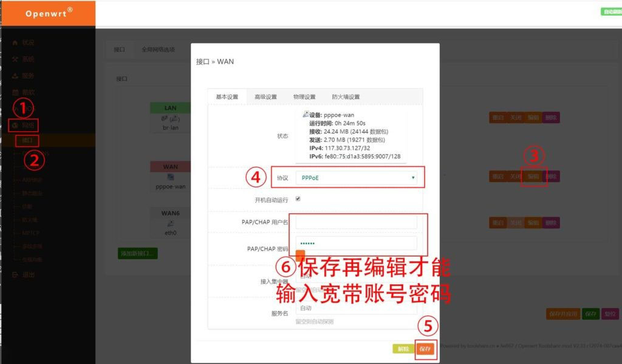This screenshot has height=364, width=622.
Task: Select the 物理设置 tab
Action: [x=304, y=96]
